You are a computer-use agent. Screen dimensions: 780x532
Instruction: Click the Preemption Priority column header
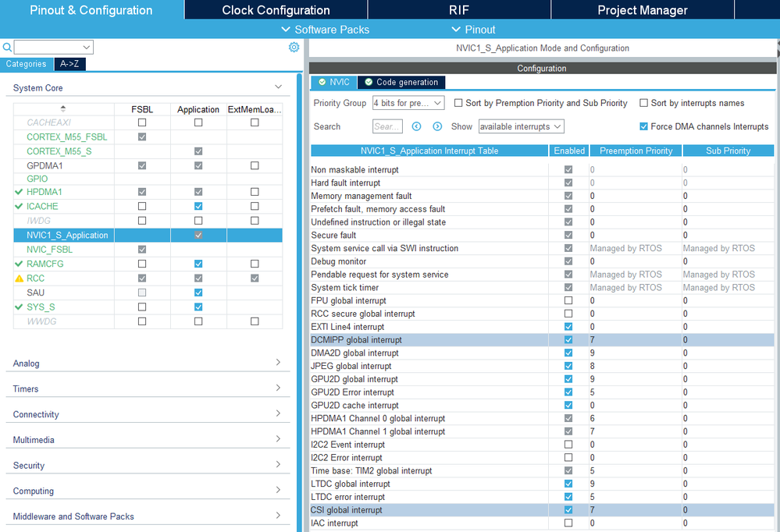(x=636, y=151)
